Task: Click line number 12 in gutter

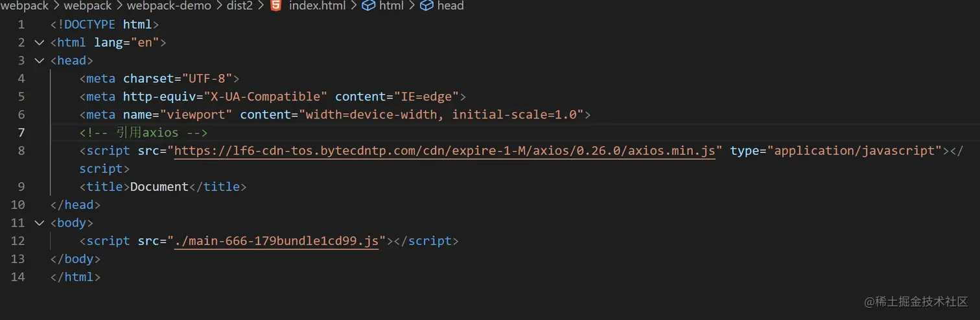Action: 18,241
